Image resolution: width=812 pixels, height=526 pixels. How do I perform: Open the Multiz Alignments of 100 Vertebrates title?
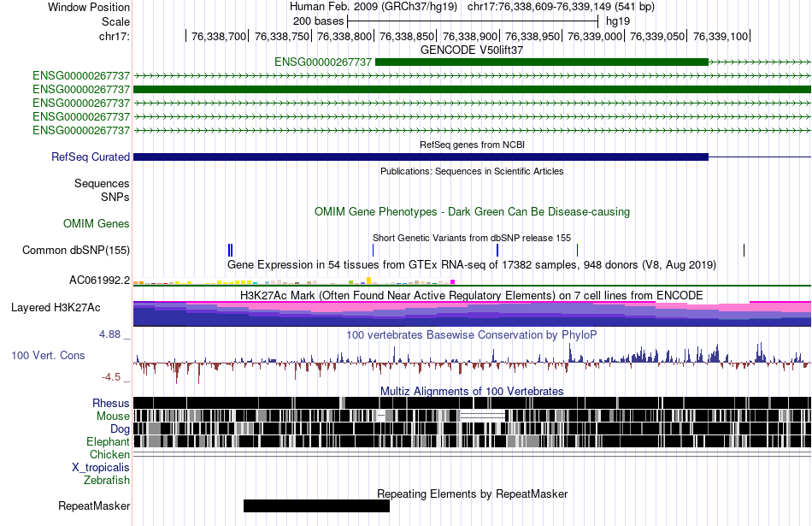(x=472, y=391)
